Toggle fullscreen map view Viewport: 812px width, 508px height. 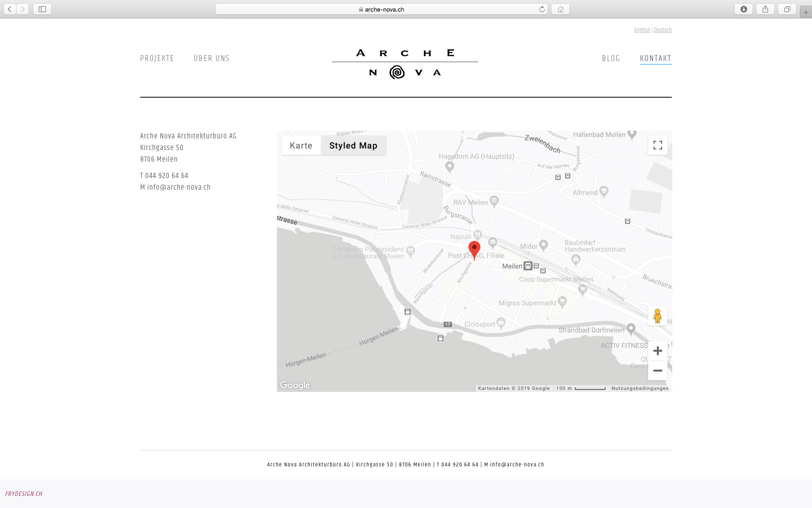pyautogui.click(x=658, y=145)
